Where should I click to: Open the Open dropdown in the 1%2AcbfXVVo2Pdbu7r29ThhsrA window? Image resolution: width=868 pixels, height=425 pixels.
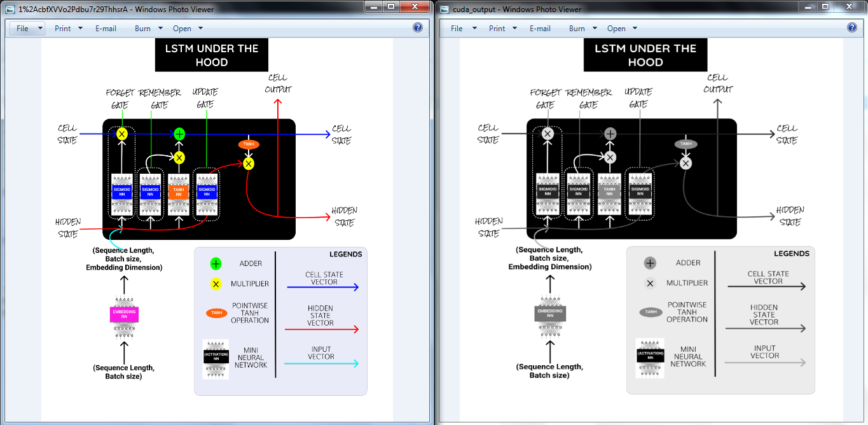[188, 29]
